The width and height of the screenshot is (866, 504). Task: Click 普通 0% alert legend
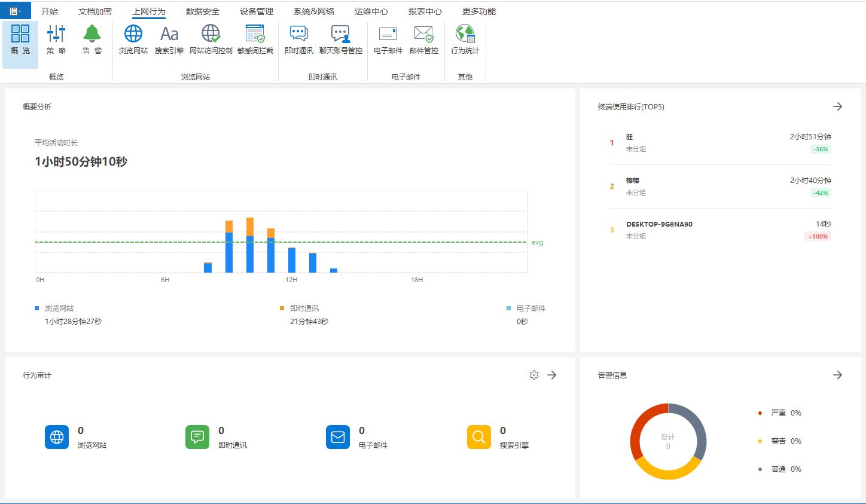780,469
